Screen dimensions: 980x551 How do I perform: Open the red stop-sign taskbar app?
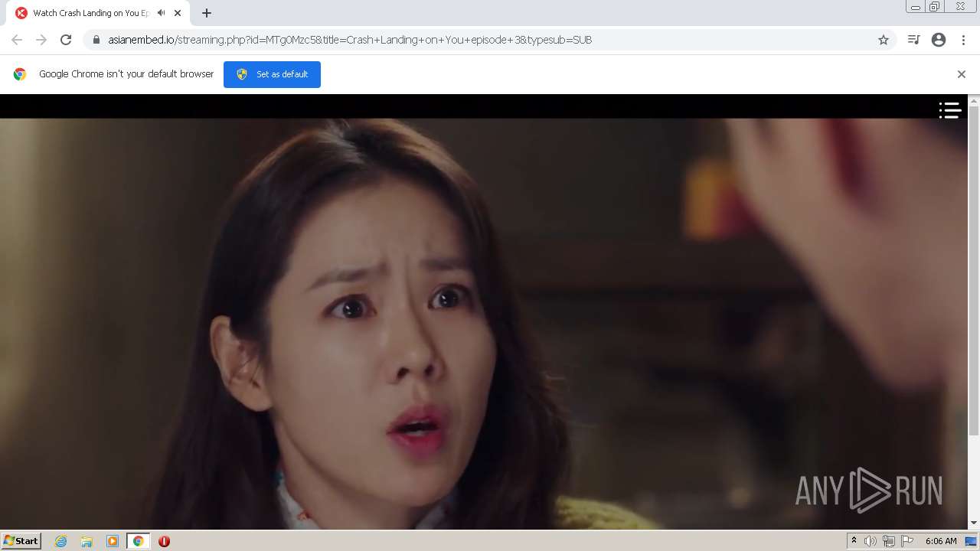click(164, 541)
